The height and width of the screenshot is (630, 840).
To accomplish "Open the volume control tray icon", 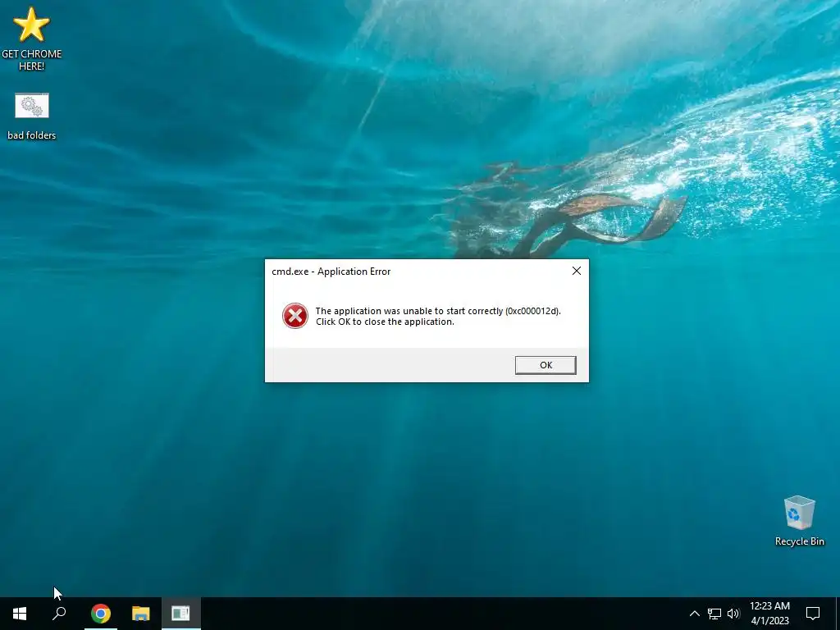I will (733, 614).
